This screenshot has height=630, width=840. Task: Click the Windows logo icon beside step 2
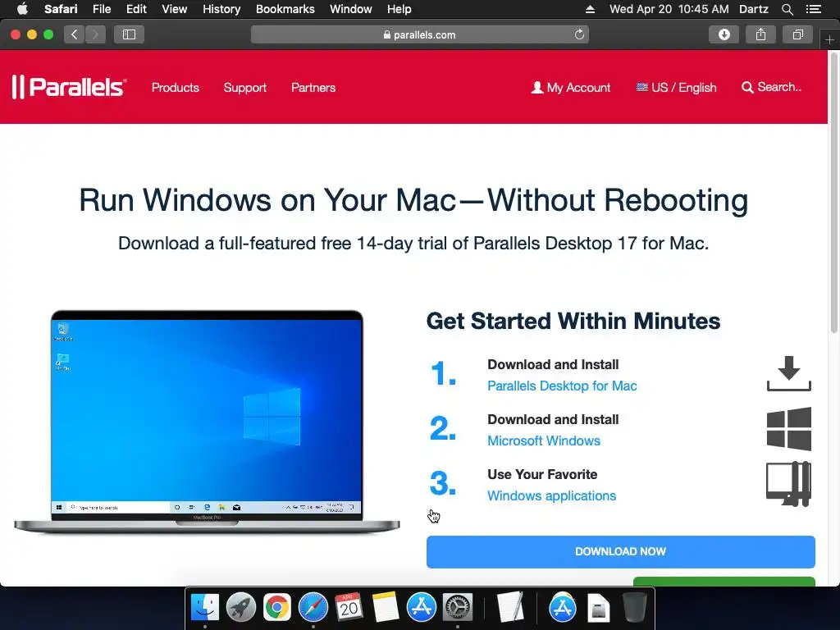pos(789,428)
